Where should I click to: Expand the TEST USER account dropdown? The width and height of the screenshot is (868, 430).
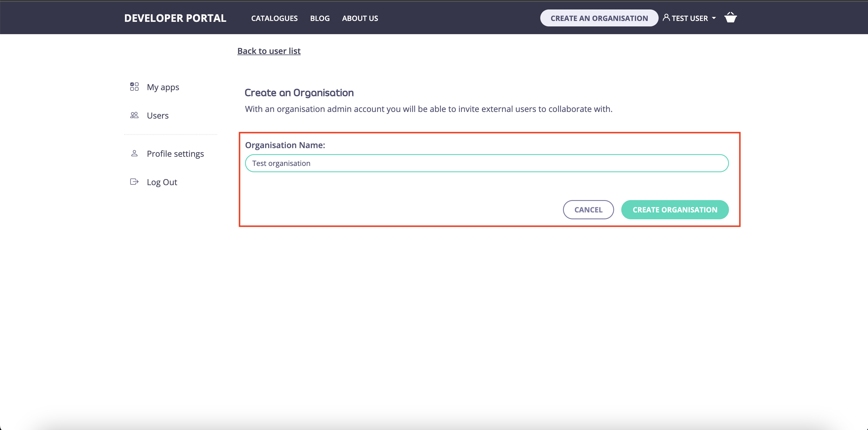pyautogui.click(x=689, y=18)
